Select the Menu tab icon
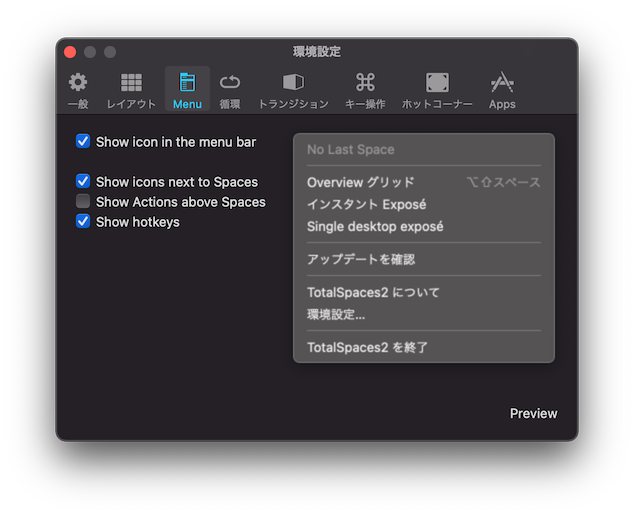Viewport: 634px width, 515px height. [x=187, y=82]
